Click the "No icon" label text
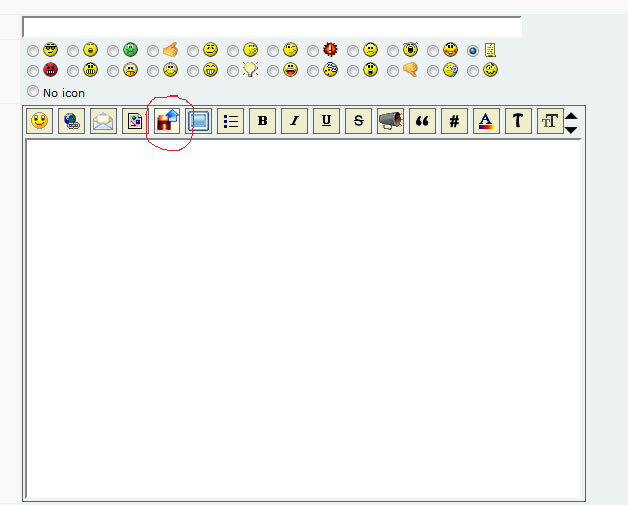Image resolution: width=628 pixels, height=505 pixels. [x=64, y=93]
